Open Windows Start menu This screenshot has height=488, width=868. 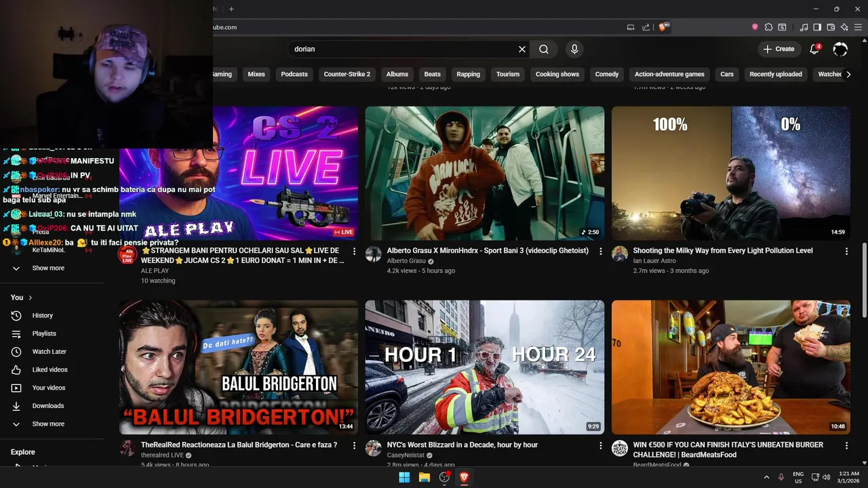pos(404,477)
